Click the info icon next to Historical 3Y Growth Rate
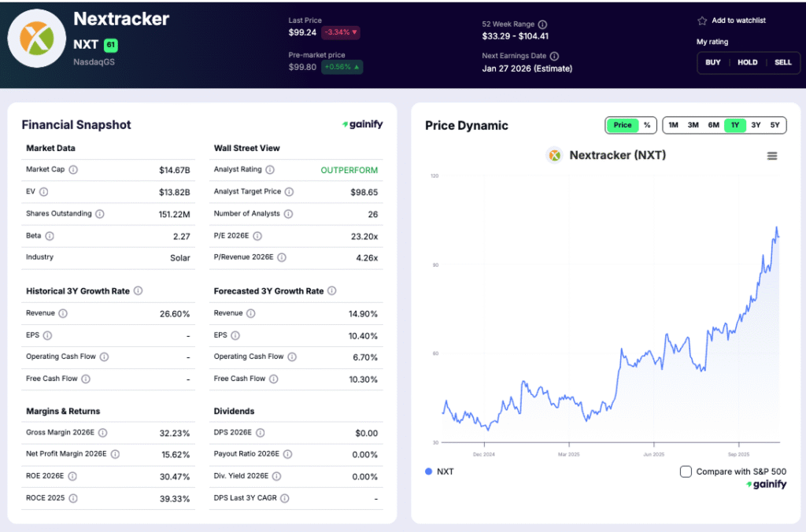The image size is (806, 532). tap(139, 290)
